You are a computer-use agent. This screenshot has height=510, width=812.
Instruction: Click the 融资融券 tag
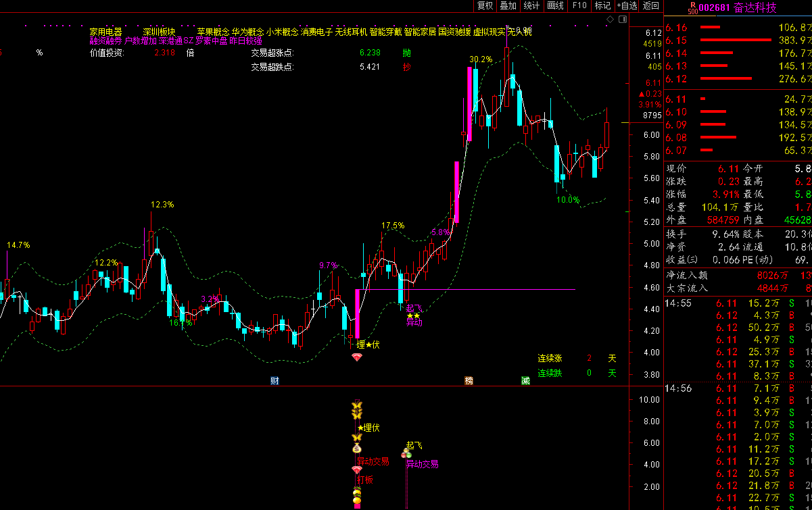click(106, 41)
